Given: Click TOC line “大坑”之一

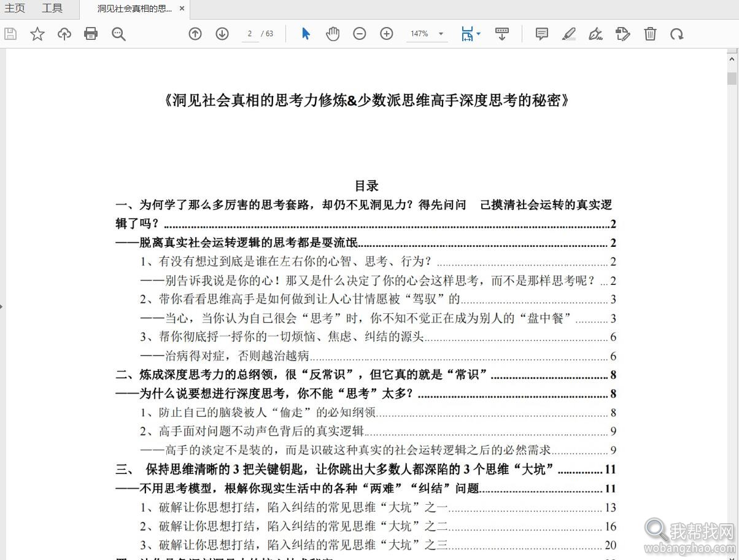Looking at the screenshot, I should [378, 508].
